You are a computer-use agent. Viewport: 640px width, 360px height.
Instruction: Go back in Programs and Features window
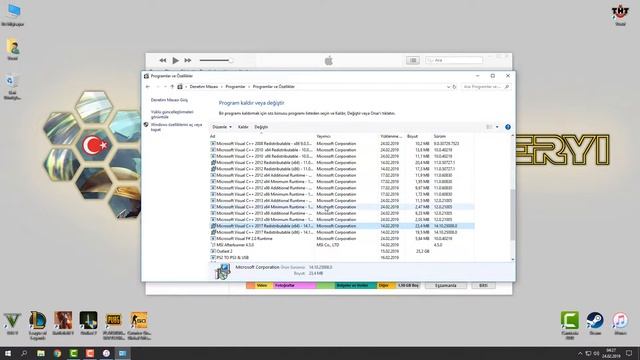[x=148, y=87]
